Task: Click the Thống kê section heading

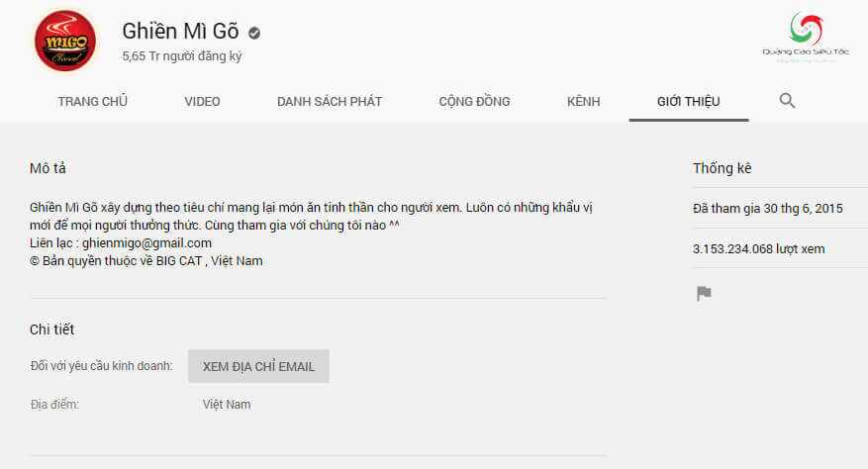Action: 723,169
